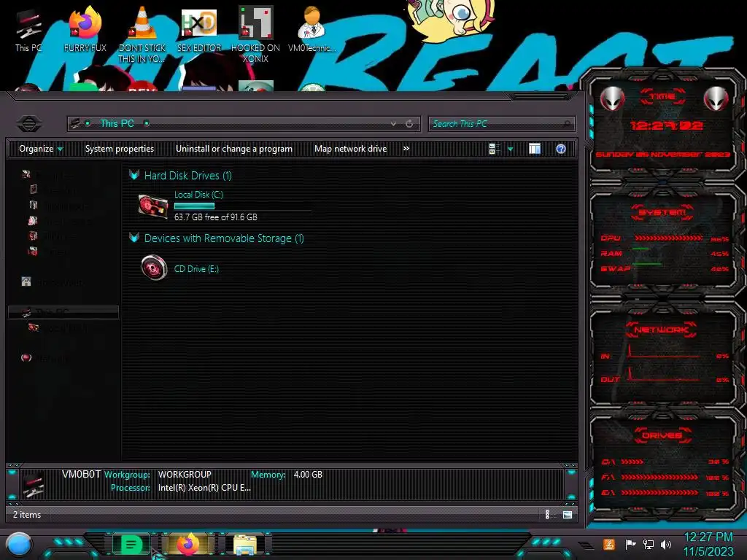Viewport: 747px width, 560px height.
Task: Click the homegroup house icon in sidebar
Action: coord(26,281)
